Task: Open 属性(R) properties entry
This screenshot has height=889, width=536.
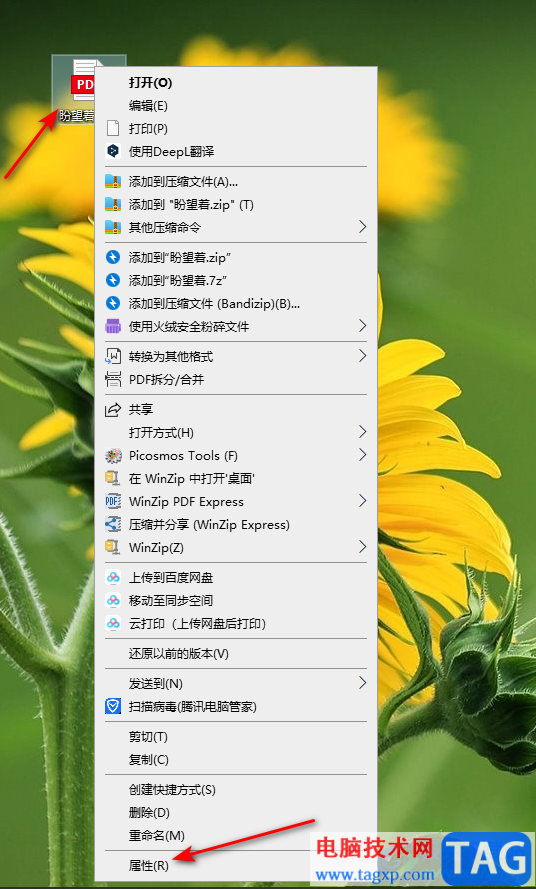Action: (236, 866)
